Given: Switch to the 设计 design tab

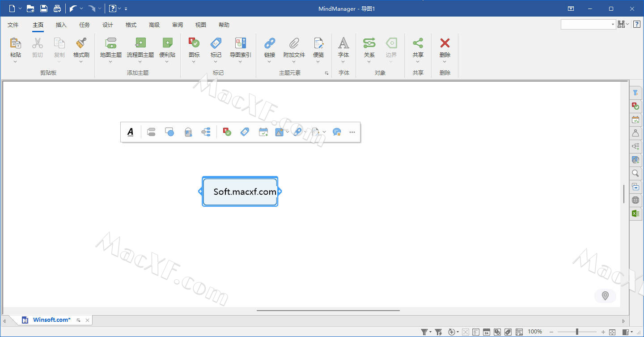Looking at the screenshot, I should click(x=108, y=25).
